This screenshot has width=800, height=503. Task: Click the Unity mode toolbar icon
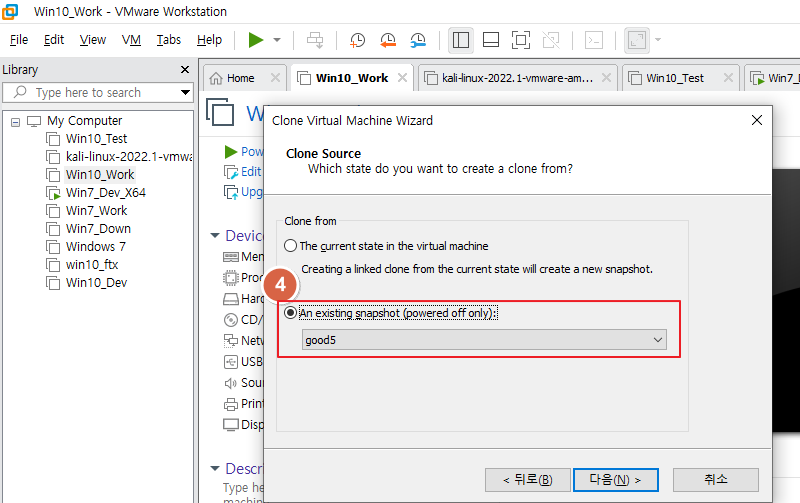point(551,40)
